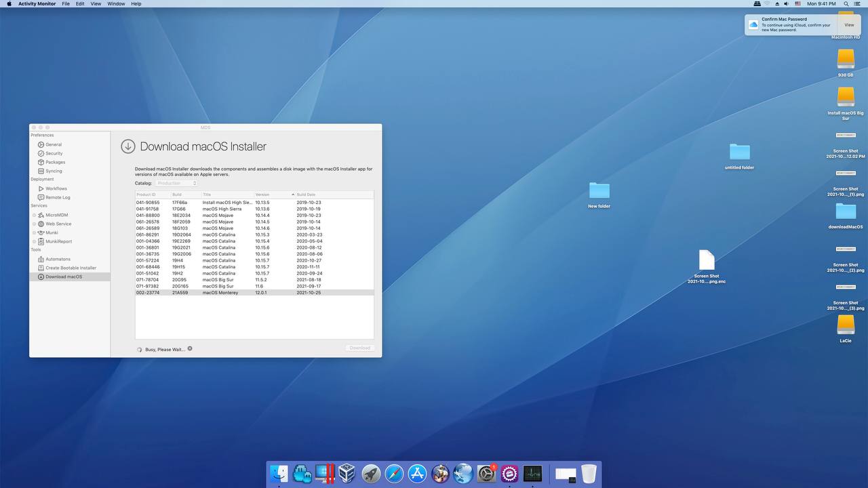Open Finder from the Dock
Image resolution: width=868 pixels, height=488 pixels.
[x=279, y=473]
